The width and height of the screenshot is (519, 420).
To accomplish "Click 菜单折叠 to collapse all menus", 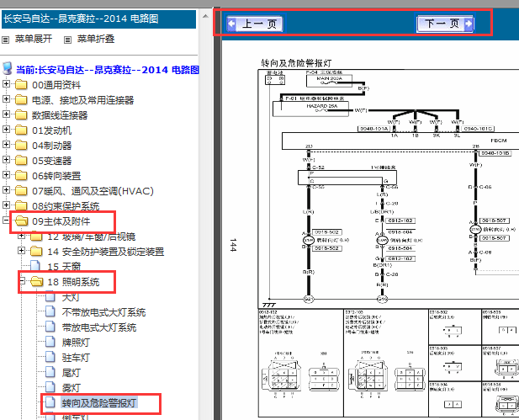I will point(96,39).
